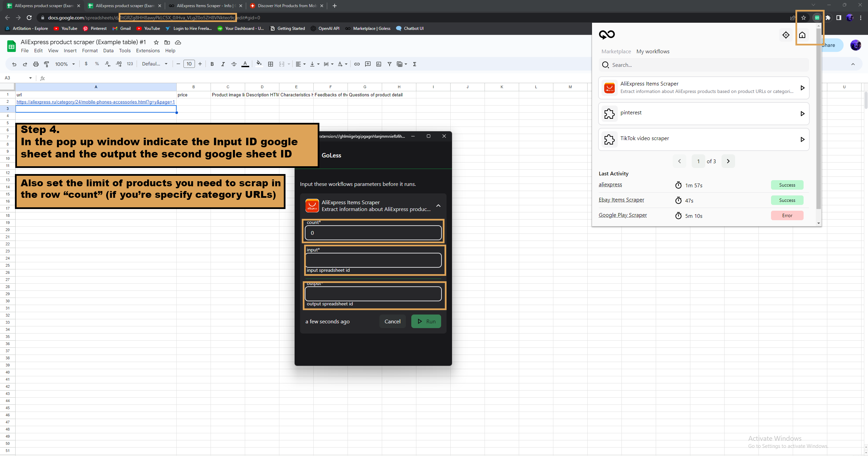This screenshot has height=456, width=868.
Task: Open the text color picker
Action: (245, 64)
